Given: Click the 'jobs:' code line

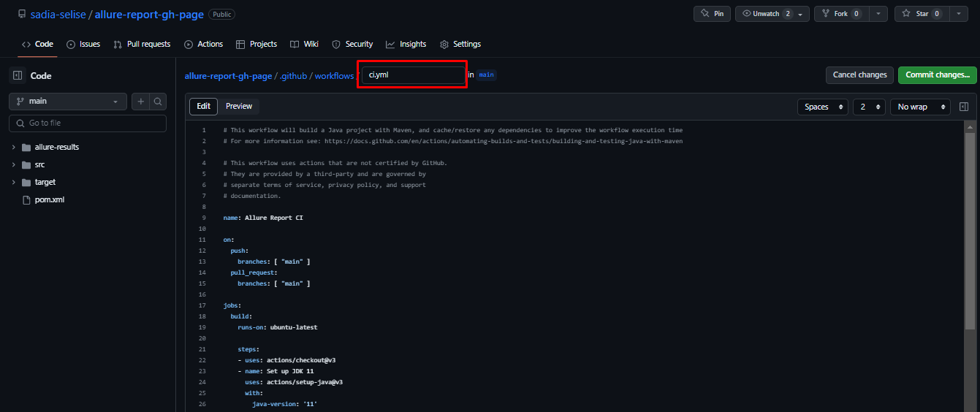Looking at the screenshot, I should coord(232,305).
